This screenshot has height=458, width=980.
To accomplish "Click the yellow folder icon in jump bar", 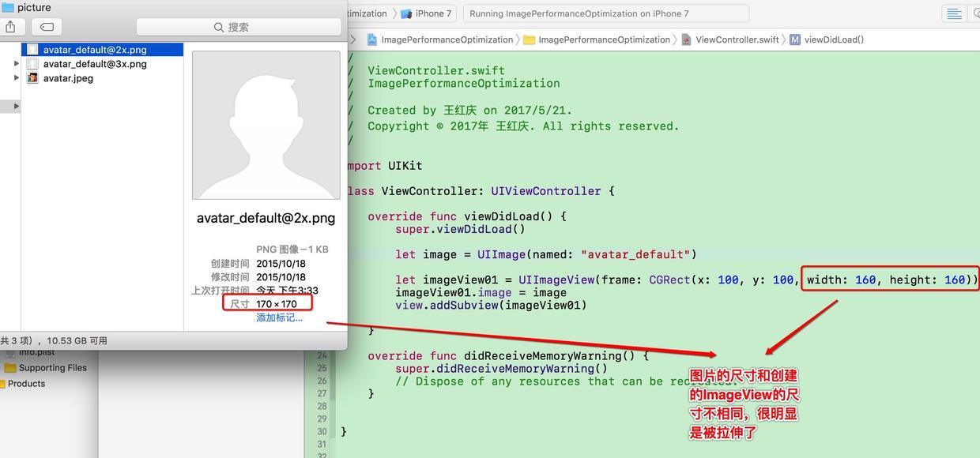I will point(530,39).
